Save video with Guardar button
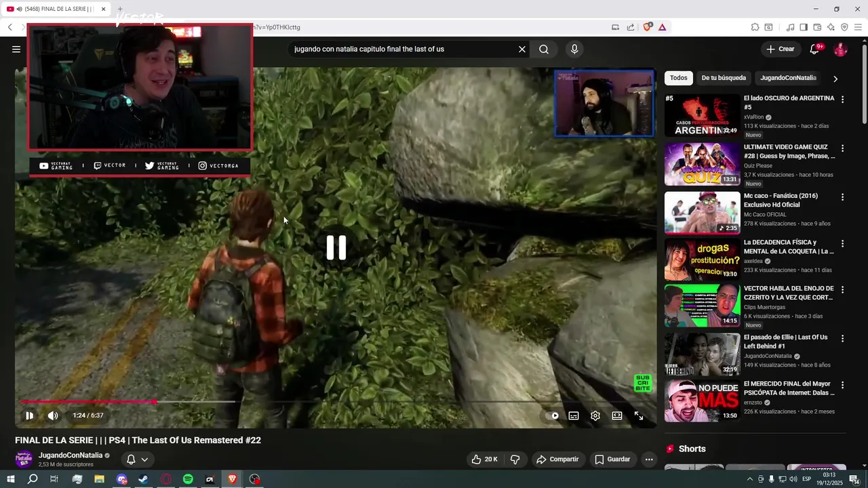The image size is (868, 488). pyautogui.click(x=612, y=460)
